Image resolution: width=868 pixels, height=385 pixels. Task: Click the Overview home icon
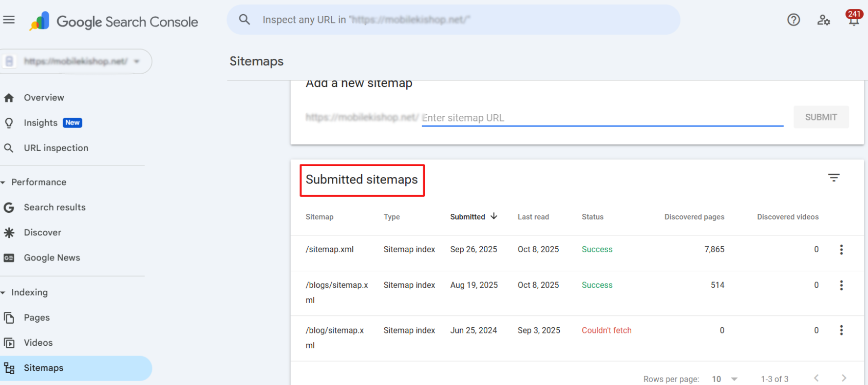click(9, 98)
